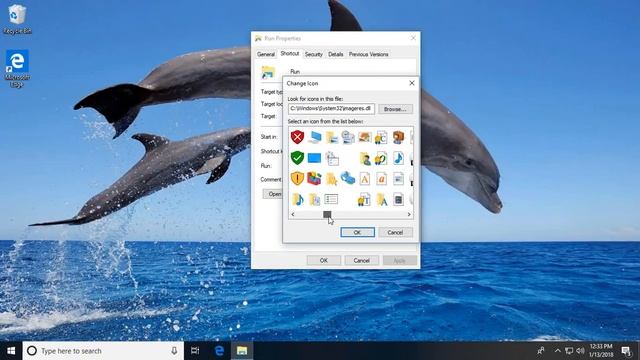640x360 pixels.
Task: Switch to the Shortcut tab in Run Properties
Action: [290, 53]
